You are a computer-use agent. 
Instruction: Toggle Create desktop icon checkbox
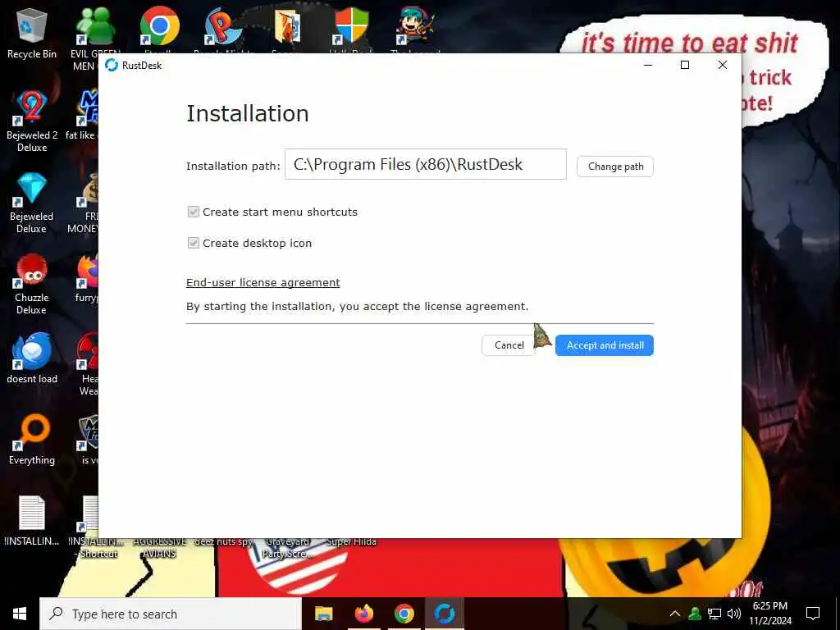pos(194,243)
